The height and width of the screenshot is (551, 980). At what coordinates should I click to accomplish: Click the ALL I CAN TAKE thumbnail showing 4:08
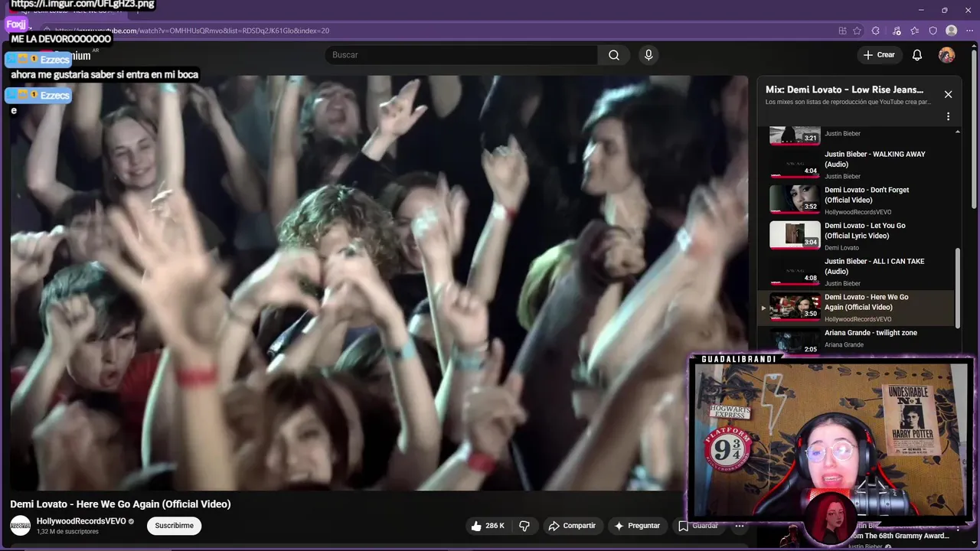pyautogui.click(x=795, y=271)
